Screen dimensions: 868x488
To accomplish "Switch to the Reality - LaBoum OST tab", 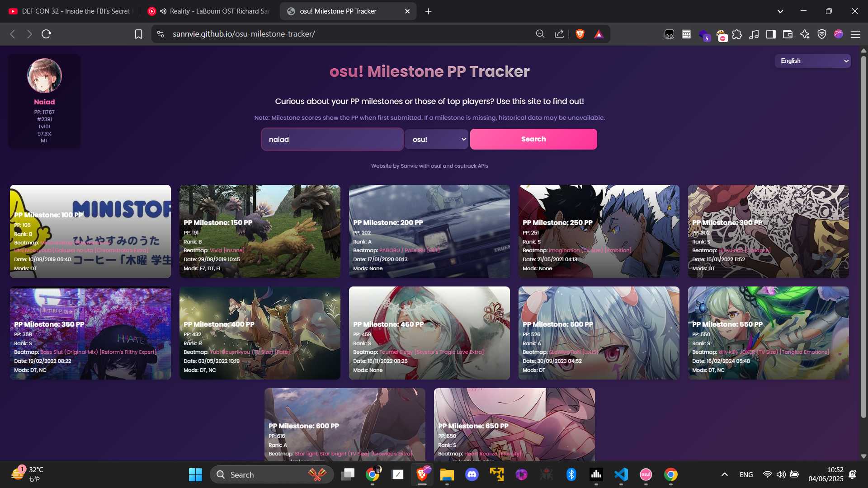I will click(x=209, y=11).
